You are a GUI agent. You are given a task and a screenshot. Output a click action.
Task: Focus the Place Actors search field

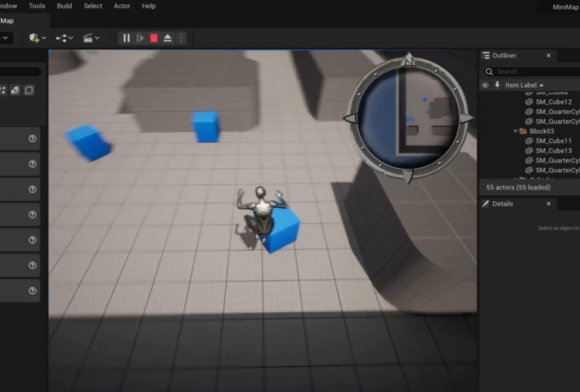[20, 71]
